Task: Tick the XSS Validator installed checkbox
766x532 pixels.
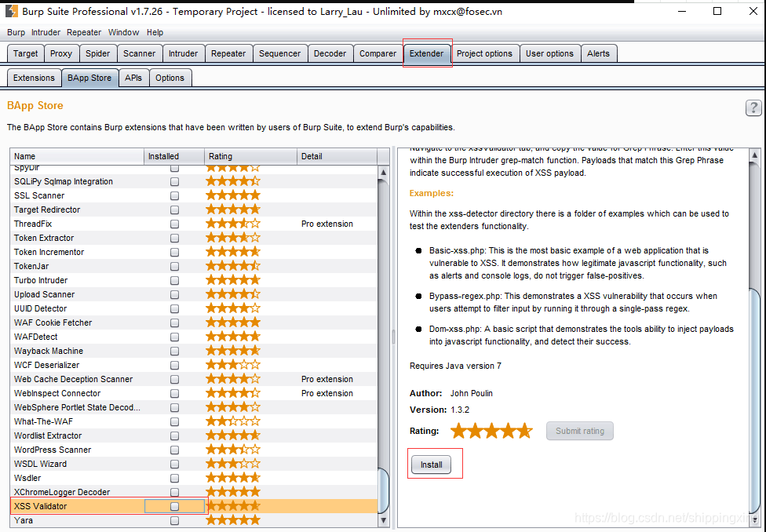Action: [x=174, y=507]
